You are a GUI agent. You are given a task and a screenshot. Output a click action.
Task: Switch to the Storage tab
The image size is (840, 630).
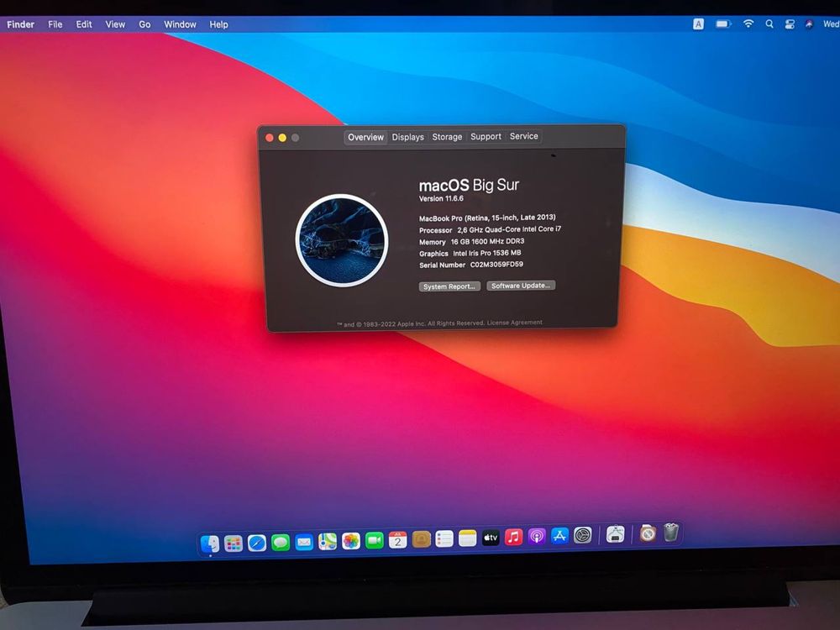448,137
